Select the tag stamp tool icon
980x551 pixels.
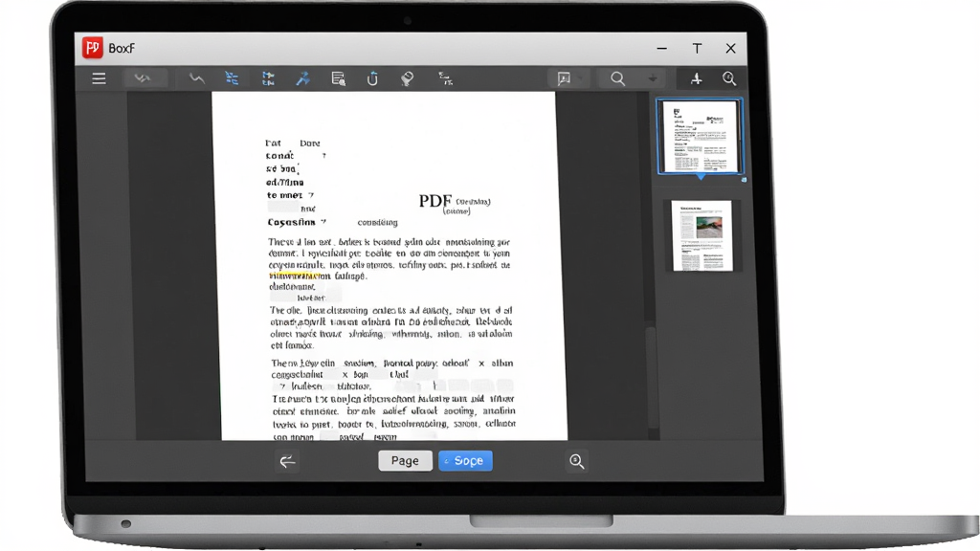407,78
